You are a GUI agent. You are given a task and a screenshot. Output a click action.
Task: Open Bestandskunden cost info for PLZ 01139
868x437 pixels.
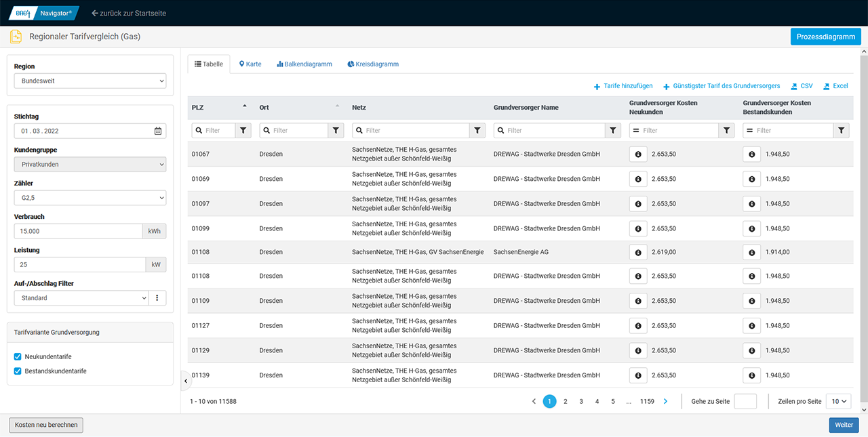pos(752,375)
